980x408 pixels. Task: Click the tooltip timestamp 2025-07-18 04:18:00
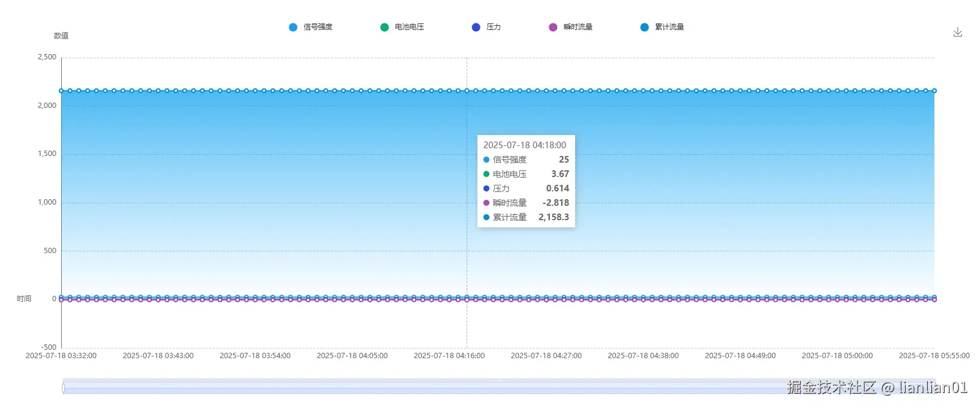(x=525, y=145)
